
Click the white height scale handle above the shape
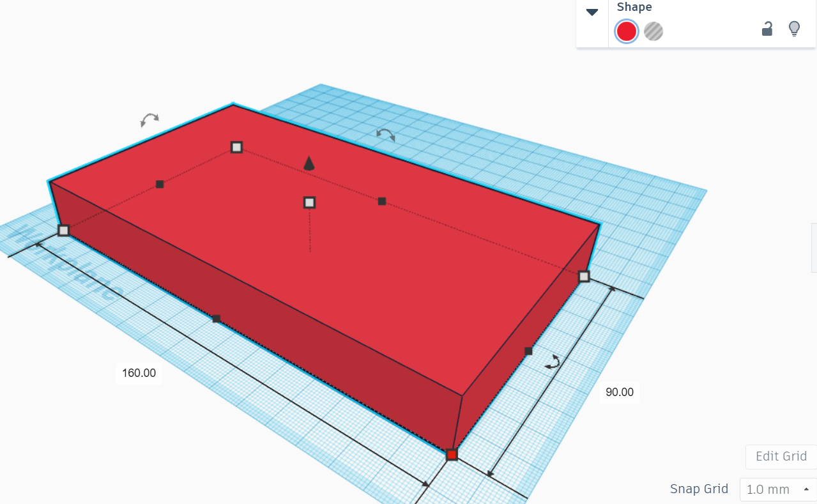pyautogui.click(x=309, y=202)
